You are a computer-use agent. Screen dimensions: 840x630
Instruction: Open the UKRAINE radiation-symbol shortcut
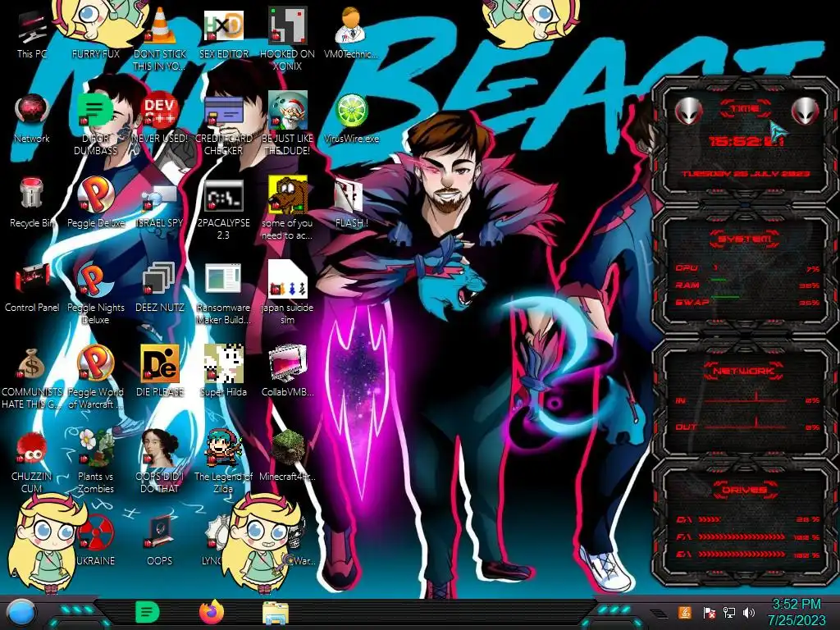(x=96, y=541)
